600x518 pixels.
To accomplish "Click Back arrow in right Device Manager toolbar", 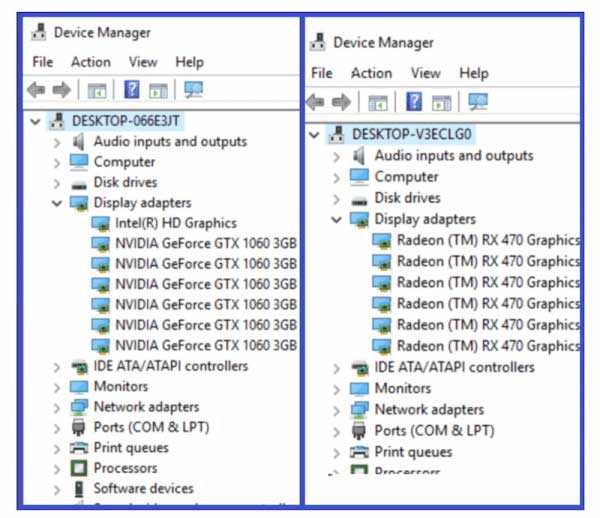I will pyautogui.click(x=315, y=102).
